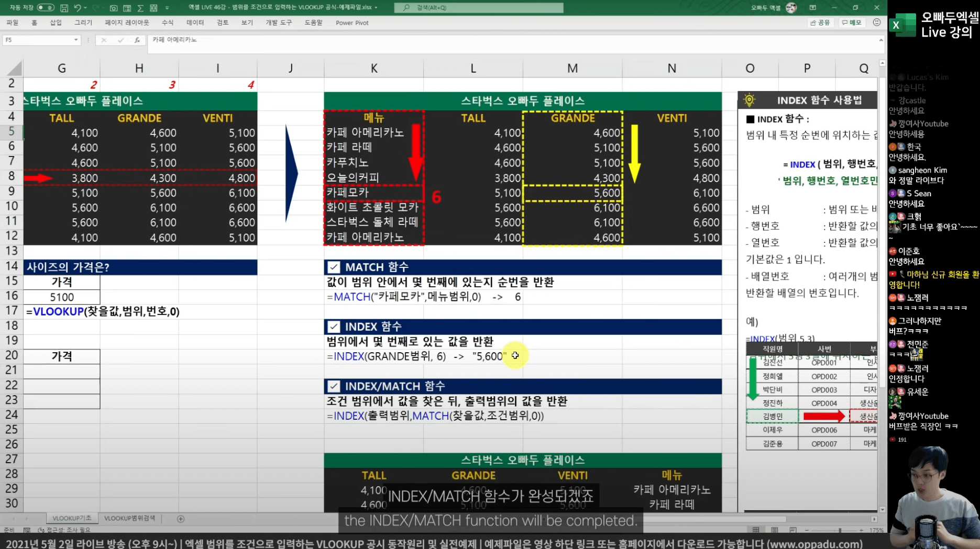The width and height of the screenshot is (980, 549).
Task: Click the =VLOOKUP(찾을값,범위,번호,0) formula text
Action: (103, 311)
